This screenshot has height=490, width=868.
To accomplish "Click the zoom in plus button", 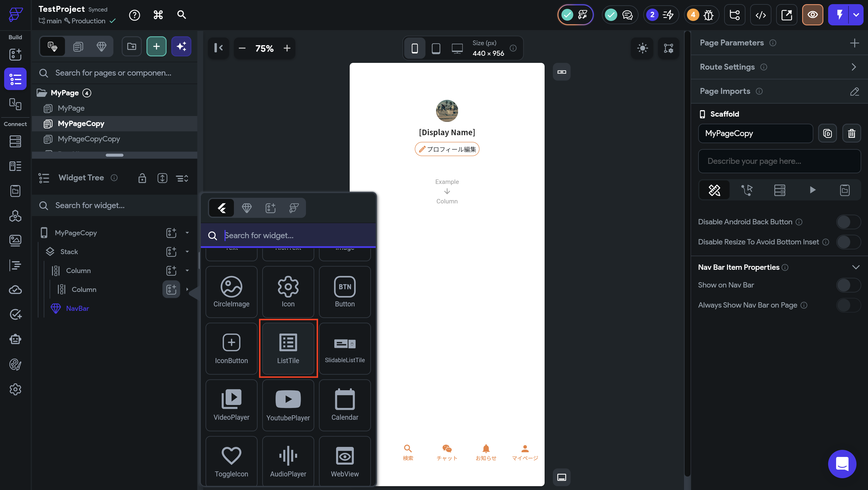I will 287,48.
